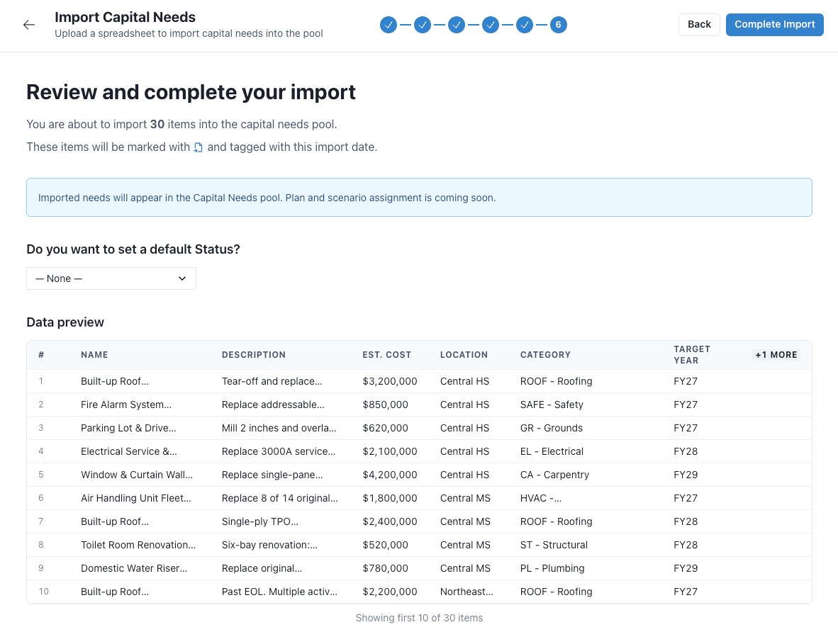The height and width of the screenshot is (644, 838).
Task: Click the imported-item marker icon
Action: pyautogui.click(x=199, y=147)
